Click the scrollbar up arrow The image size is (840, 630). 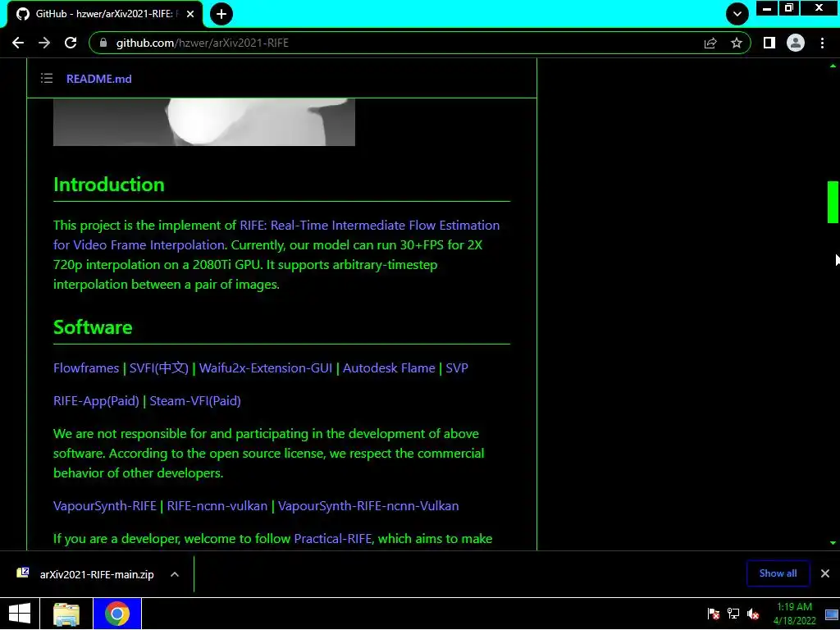tap(833, 66)
